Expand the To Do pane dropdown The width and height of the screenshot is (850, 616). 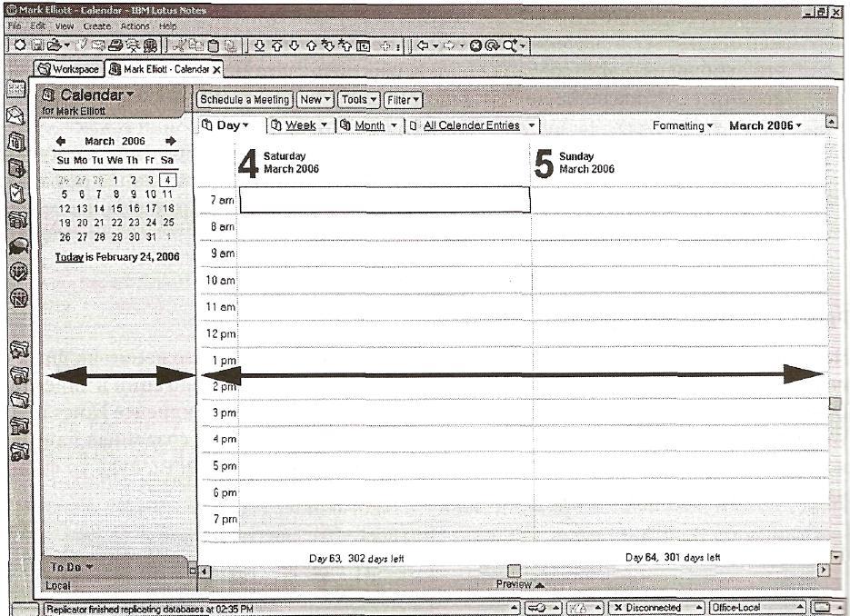pyautogui.click(x=89, y=567)
